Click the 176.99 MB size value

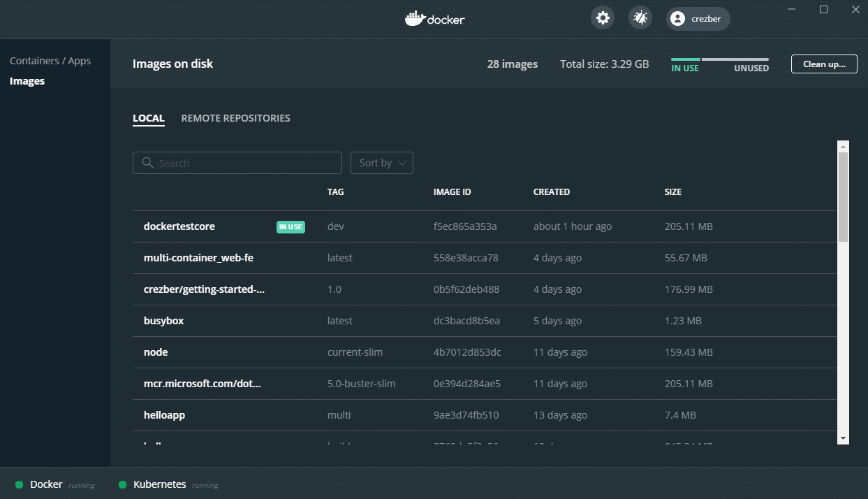coord(689,289)
